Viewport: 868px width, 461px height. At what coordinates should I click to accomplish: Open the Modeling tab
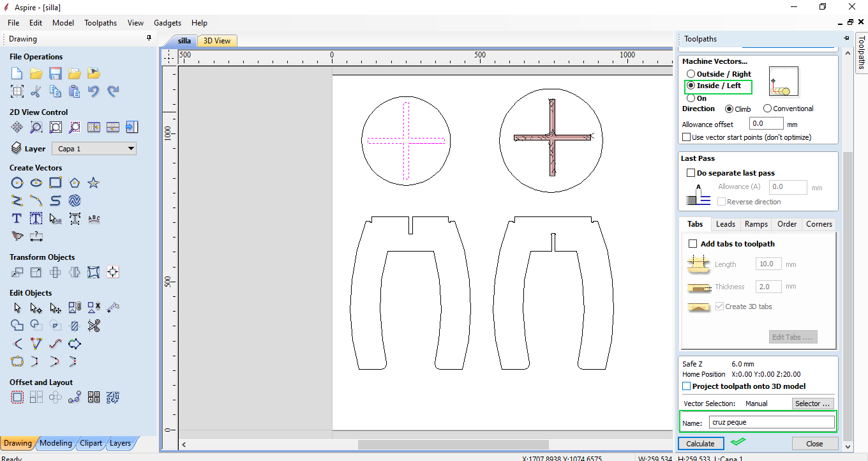coord(56,443)
